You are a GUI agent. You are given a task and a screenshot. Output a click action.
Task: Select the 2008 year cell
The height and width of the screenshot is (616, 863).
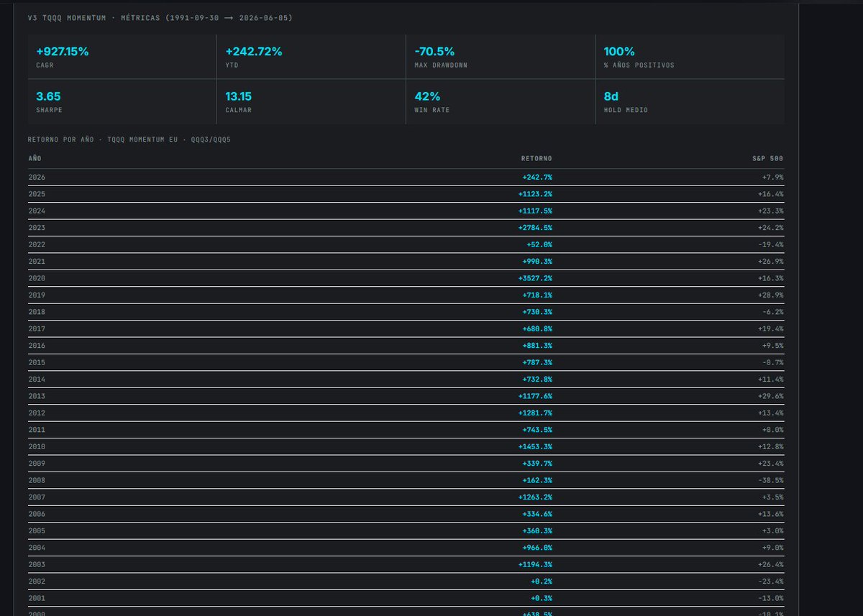point(37,481)
